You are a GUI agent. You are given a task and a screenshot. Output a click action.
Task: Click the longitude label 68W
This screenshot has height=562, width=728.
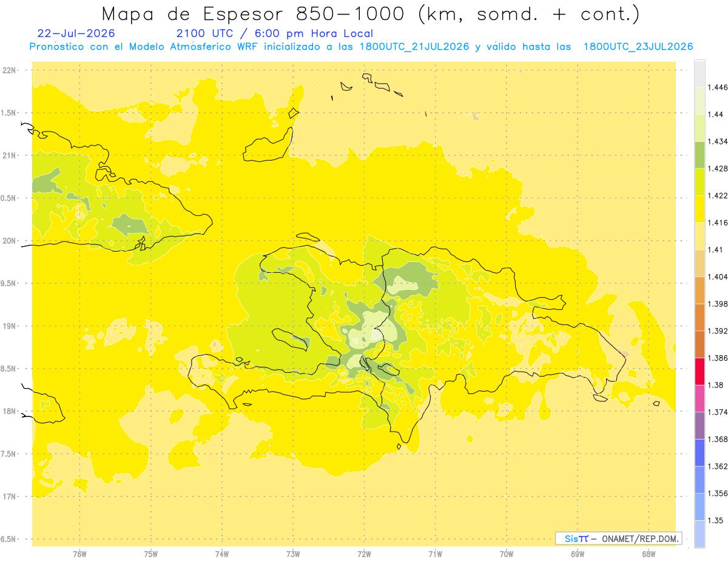tap(649, 554)
